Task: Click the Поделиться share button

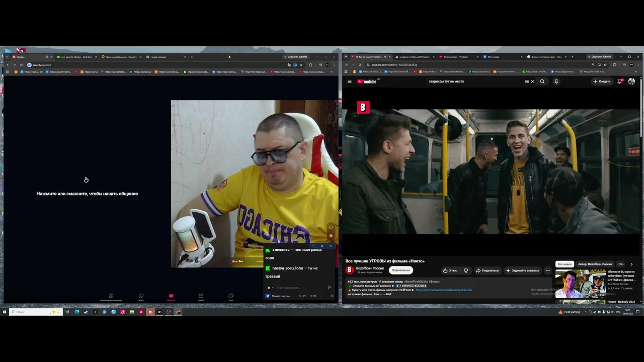Action: (x=487, y=270)
